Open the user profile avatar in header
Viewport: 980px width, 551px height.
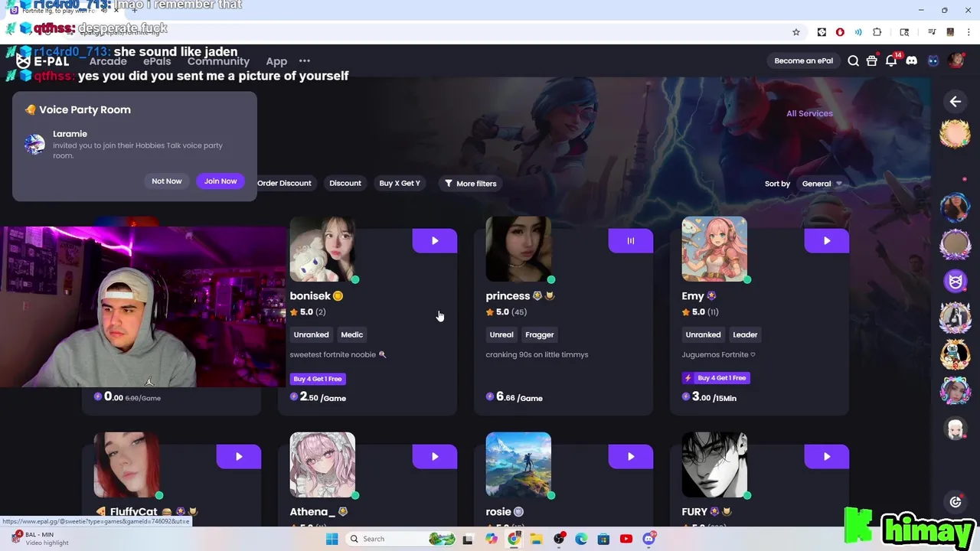(x=955, y=61)
